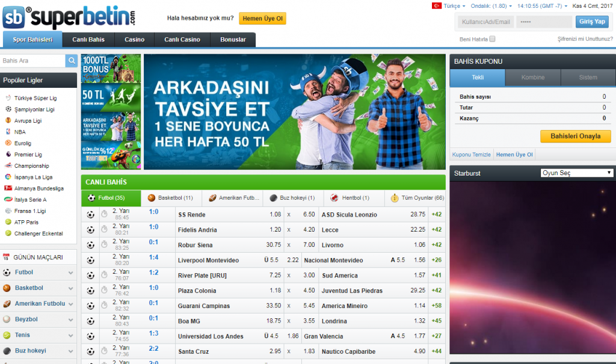Go to the Canlı Bahis menu
Viewport: 616px width, 364px height.
[x=88, y=40]
